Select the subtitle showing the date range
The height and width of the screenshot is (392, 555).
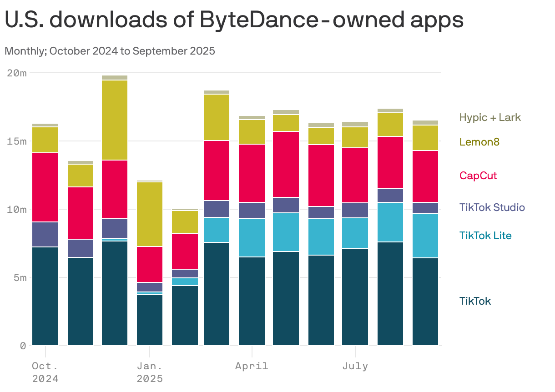tap(109, 51)
